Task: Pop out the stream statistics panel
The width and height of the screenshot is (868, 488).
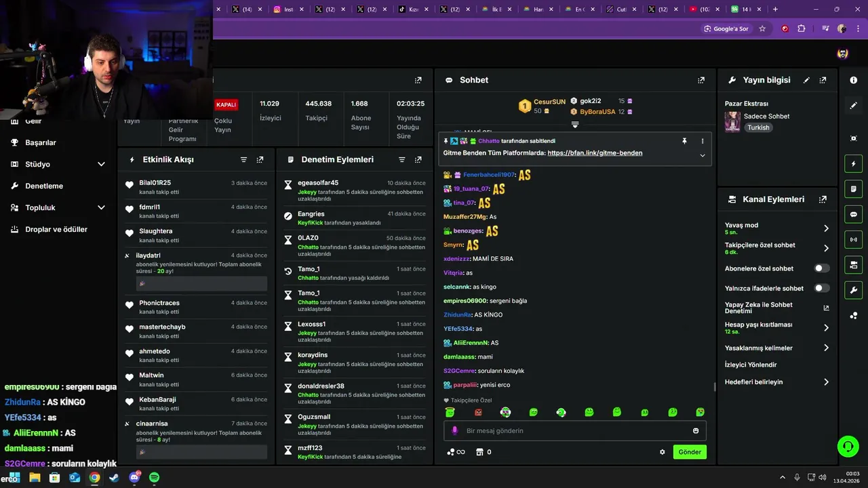Action: click(x=418, y=80)
